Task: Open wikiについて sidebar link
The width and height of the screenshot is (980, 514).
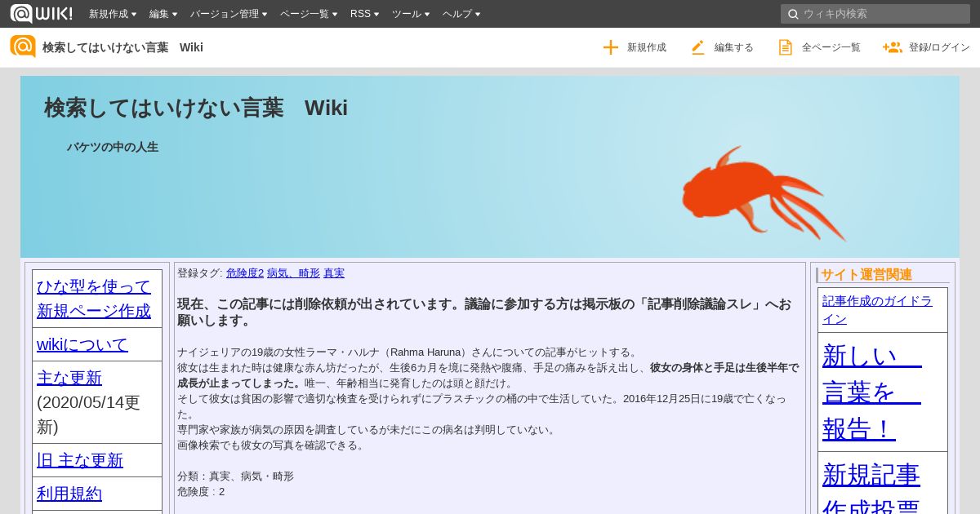Action: 82,344
